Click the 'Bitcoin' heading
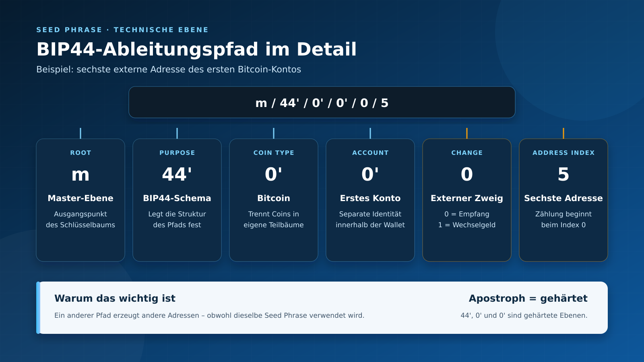The width and height of the screenshot is (644, 362). [x=274, y=198]
